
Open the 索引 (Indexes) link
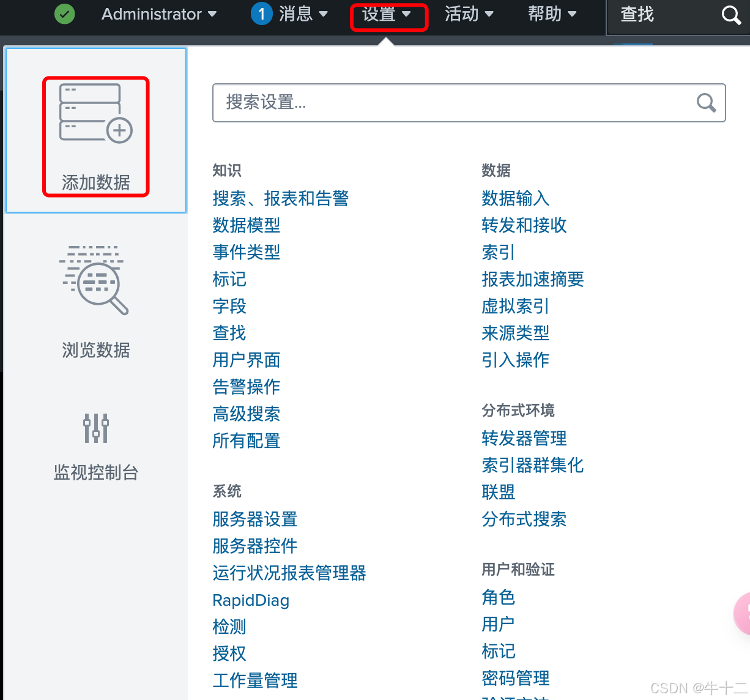click(498, 252)
